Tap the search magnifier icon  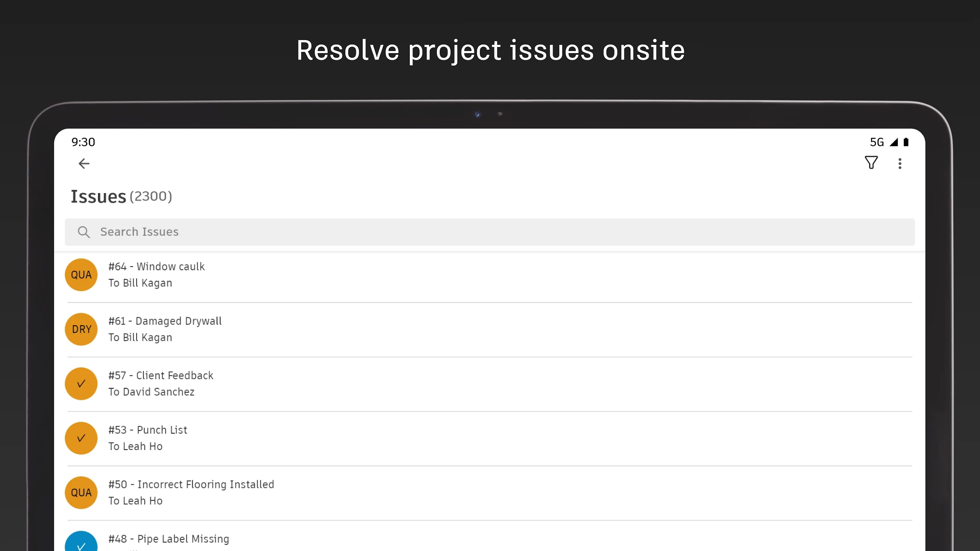[83, 232]
